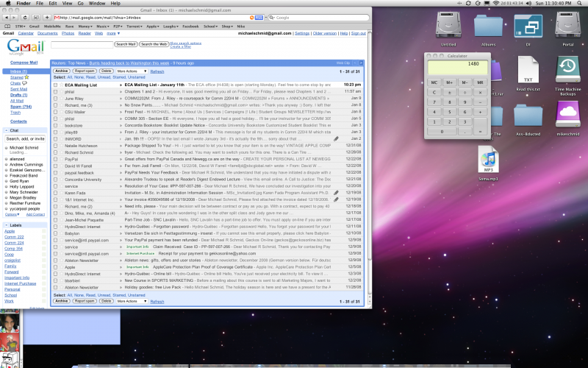This screenshot has height=368, width=588.
Task: Collapse the Labels section
Action: tap(7, 225)
